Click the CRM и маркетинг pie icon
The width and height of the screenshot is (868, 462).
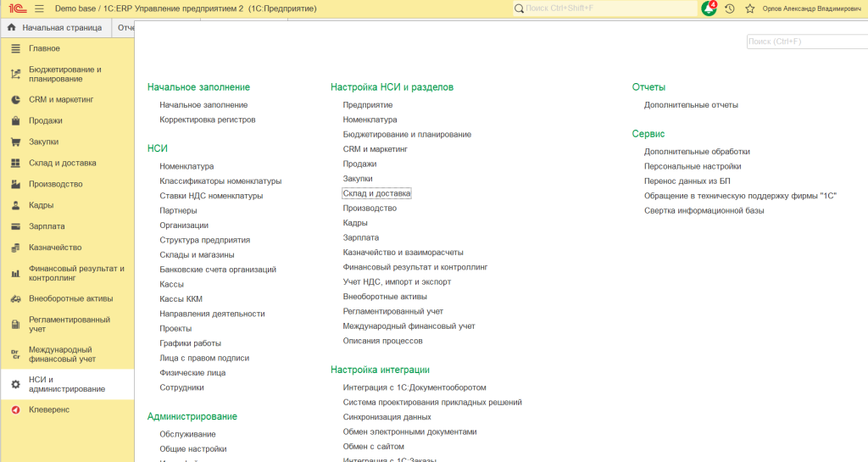click(15, 99)
